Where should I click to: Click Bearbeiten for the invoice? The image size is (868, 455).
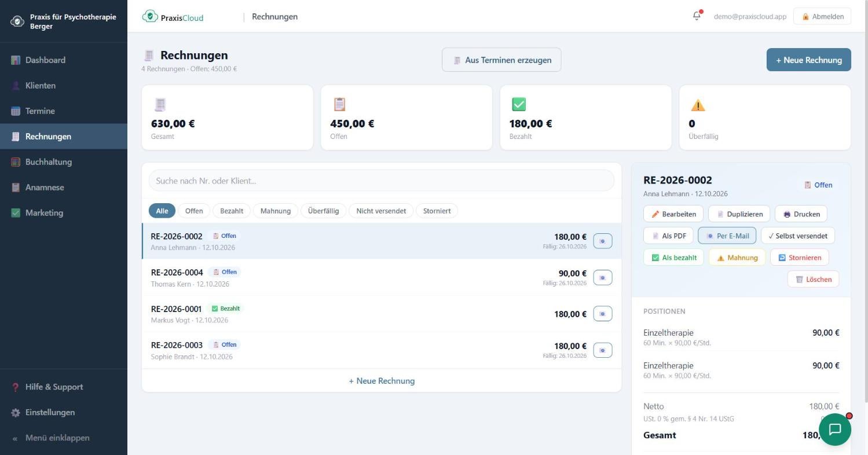click(x=673, y=214)
